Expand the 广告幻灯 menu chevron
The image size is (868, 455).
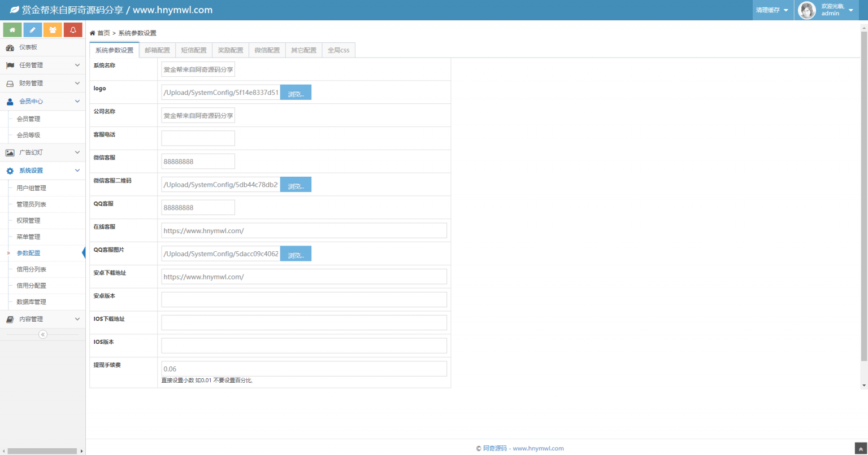point(77,153)
